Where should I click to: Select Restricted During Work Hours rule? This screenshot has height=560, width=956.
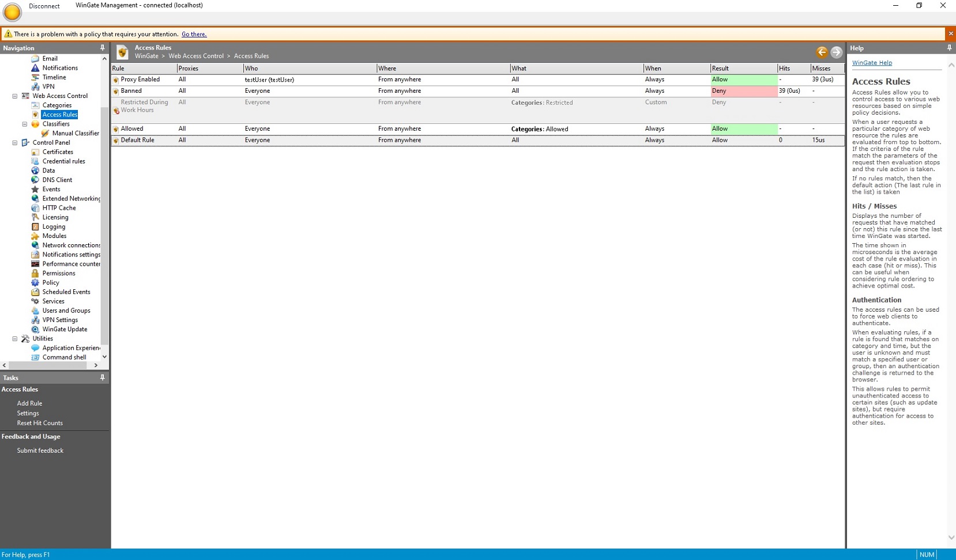pos(478,110)
